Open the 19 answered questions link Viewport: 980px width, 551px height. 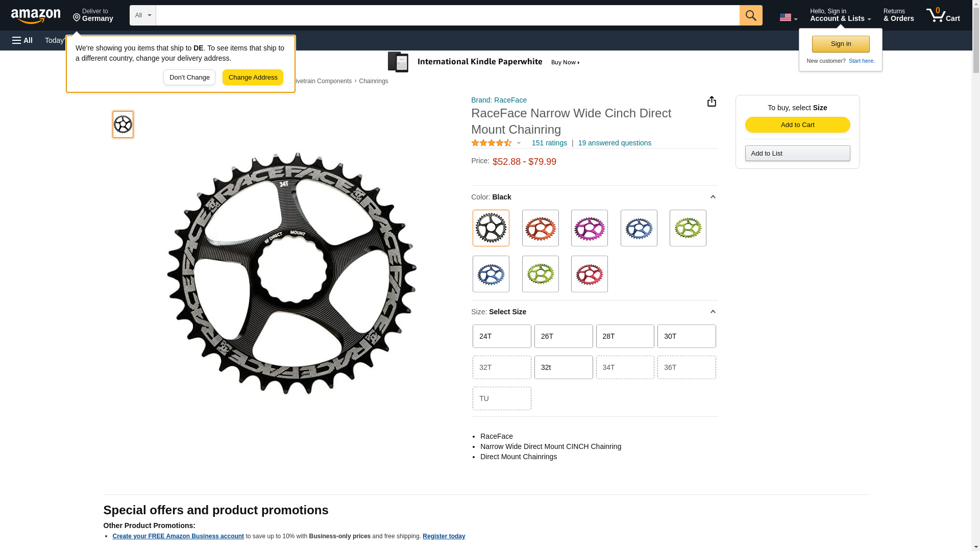click(x=615, y=143)
